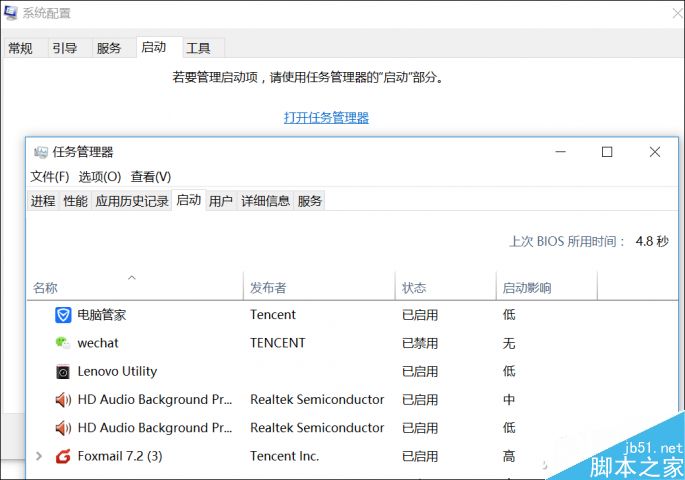The width and height of the screenshot is (685, 480).
Task: Click the Tencent Inc. publisher cell
Action: click(284, 456)
